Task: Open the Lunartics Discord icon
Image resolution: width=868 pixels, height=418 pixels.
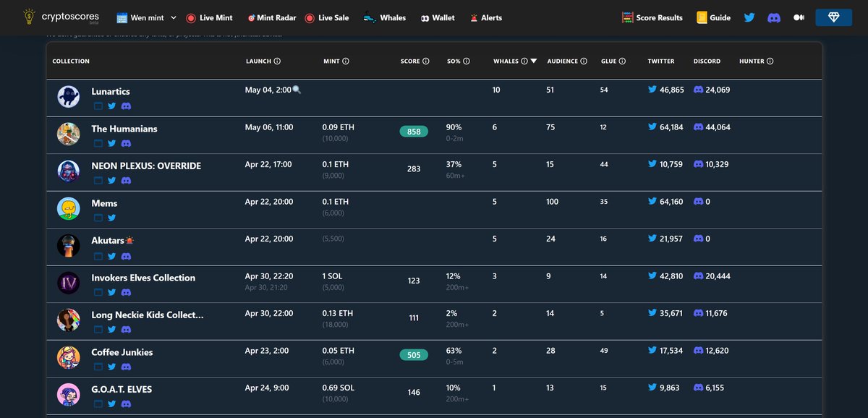Action: (x=126, y=106)
